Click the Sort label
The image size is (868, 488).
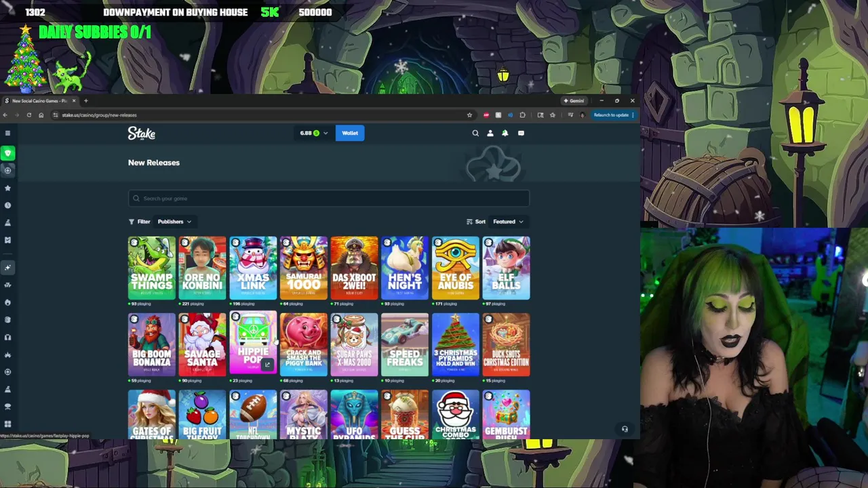[x=476, y=222]
